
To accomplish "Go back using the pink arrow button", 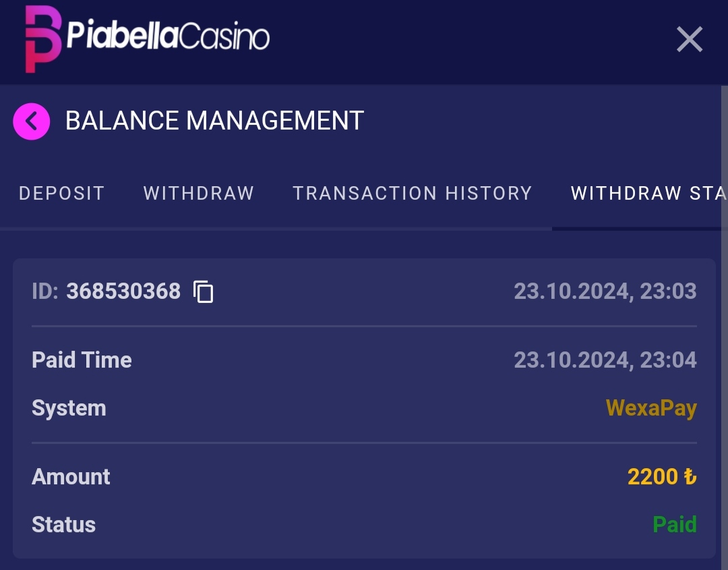I will click(31, 121).
